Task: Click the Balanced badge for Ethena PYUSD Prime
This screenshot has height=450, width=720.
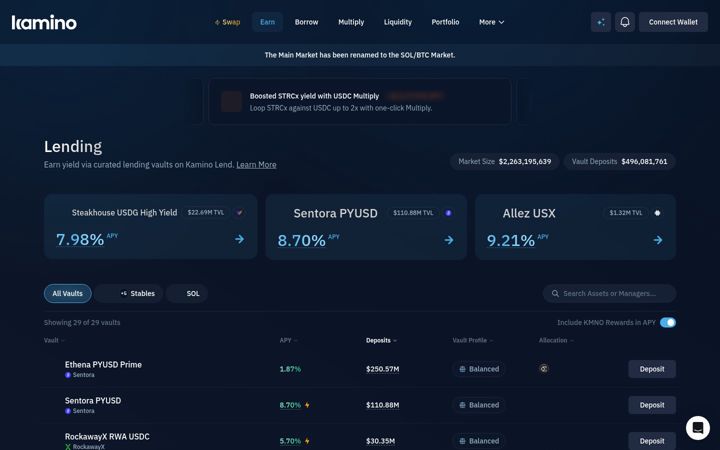Action: pos(479,369)
